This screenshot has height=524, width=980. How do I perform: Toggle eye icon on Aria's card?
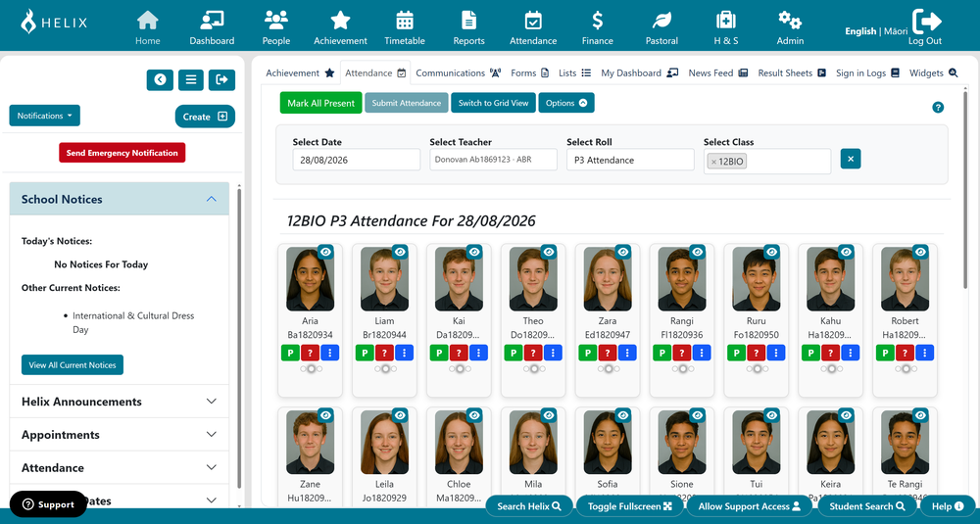coord(325,252)
